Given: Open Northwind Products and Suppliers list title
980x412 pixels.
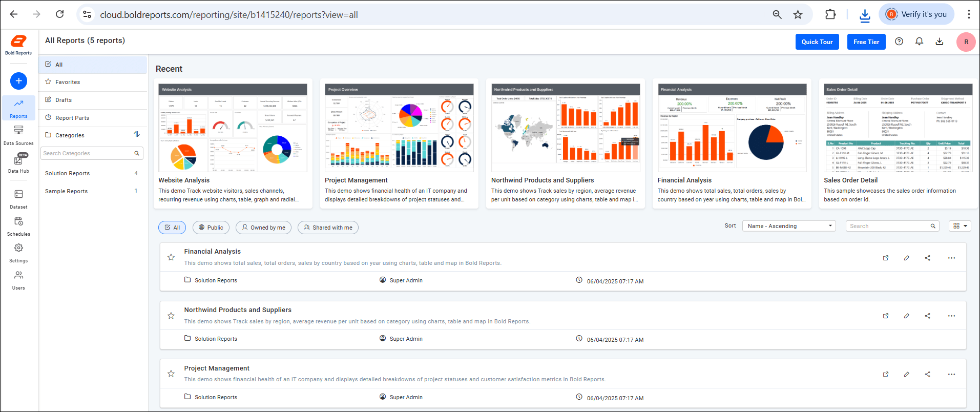Looking at the screenshot, I should tap(238, 310).
